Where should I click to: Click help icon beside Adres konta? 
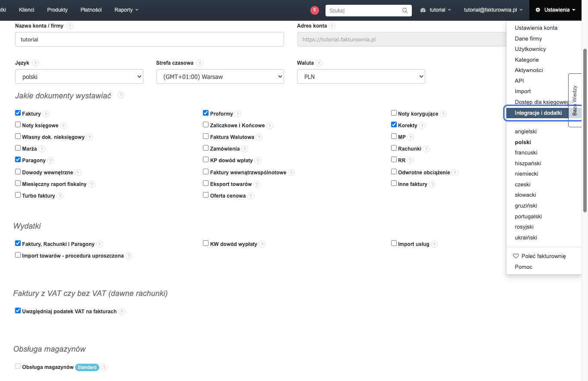[332, 26]
